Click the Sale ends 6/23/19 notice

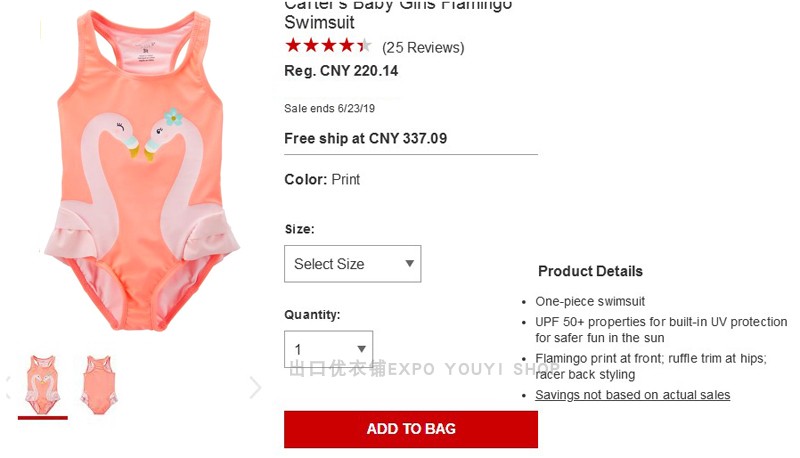pos(330,108)
